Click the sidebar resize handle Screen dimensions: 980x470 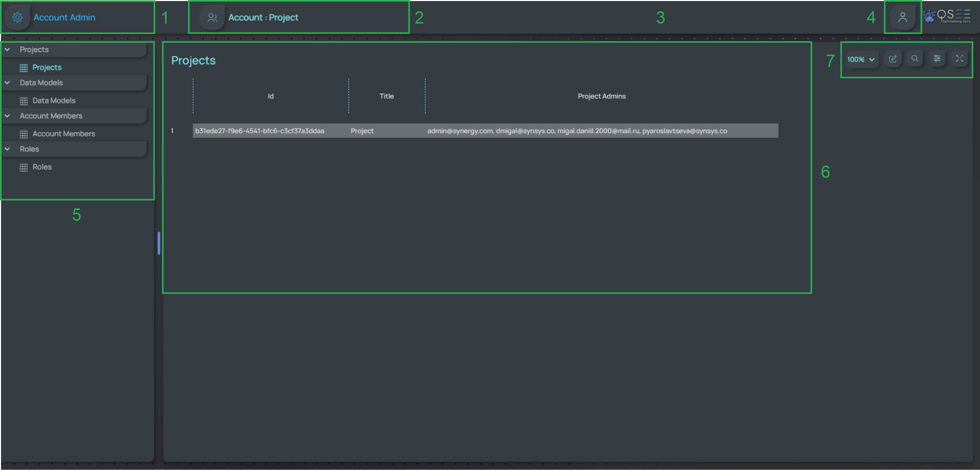(x=159, y=243)
